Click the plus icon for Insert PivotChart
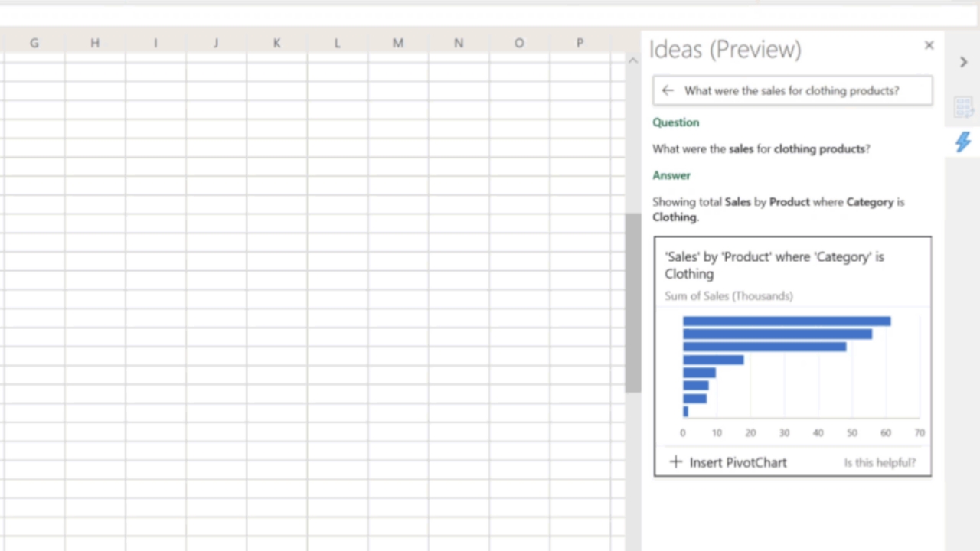The width and height of the screenshot is (980, 551). click(x=675, y=462)
